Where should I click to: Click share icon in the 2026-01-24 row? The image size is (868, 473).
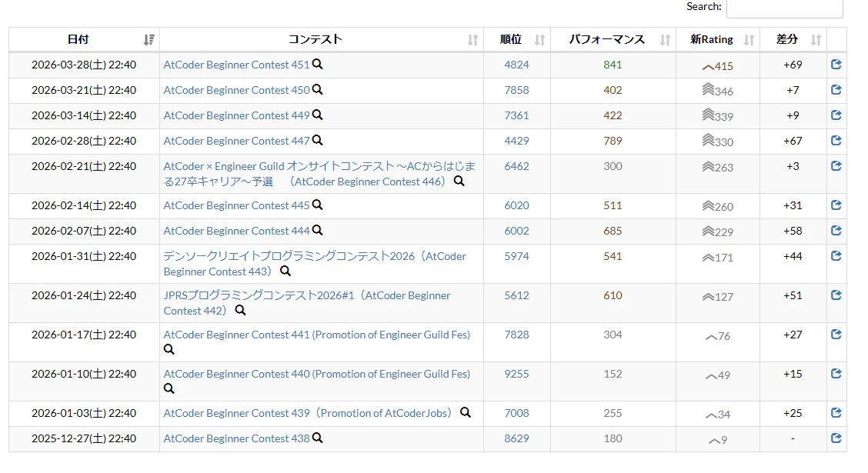(x=836, y=295)
